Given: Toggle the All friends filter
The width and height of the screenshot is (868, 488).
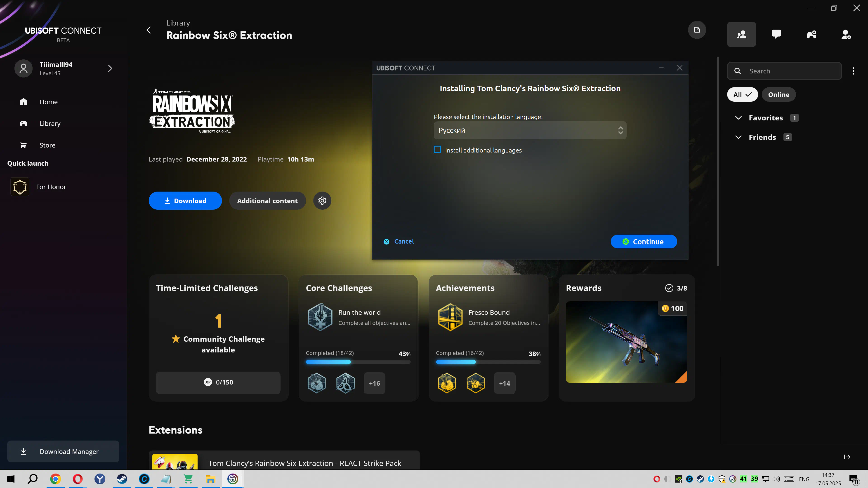Looking at the screenshot, I should [x=742, y=95].
